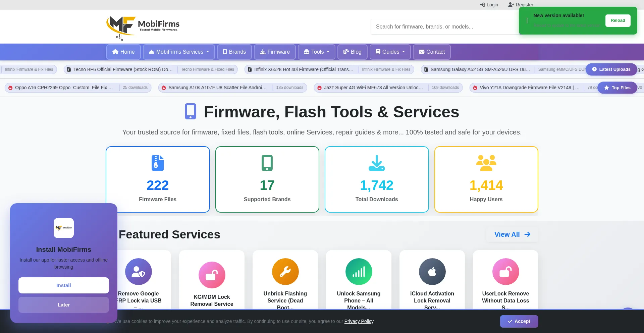644x333 pixels.
Task: Open the Login link
Action: point(489,5)
